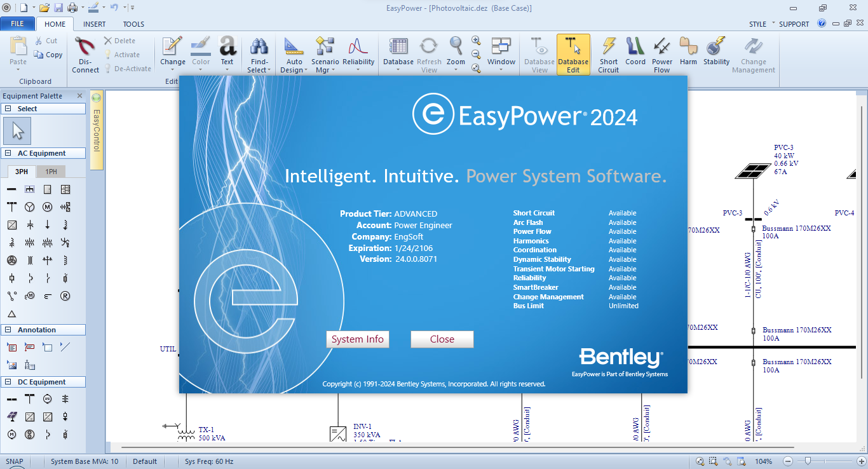Open the Short Circuit analysis

tap(609, 55)
